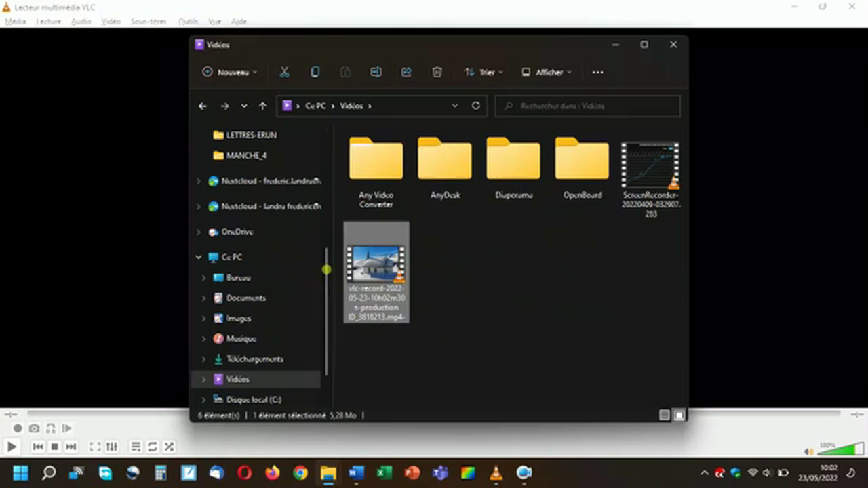Click the Share icon in Explorer toolbar

[406, 72]
